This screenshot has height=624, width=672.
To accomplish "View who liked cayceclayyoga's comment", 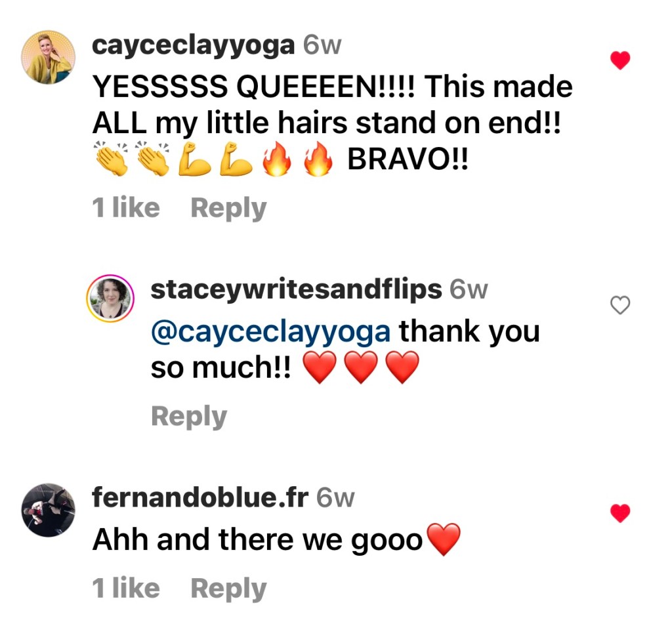I will [126, 207].
